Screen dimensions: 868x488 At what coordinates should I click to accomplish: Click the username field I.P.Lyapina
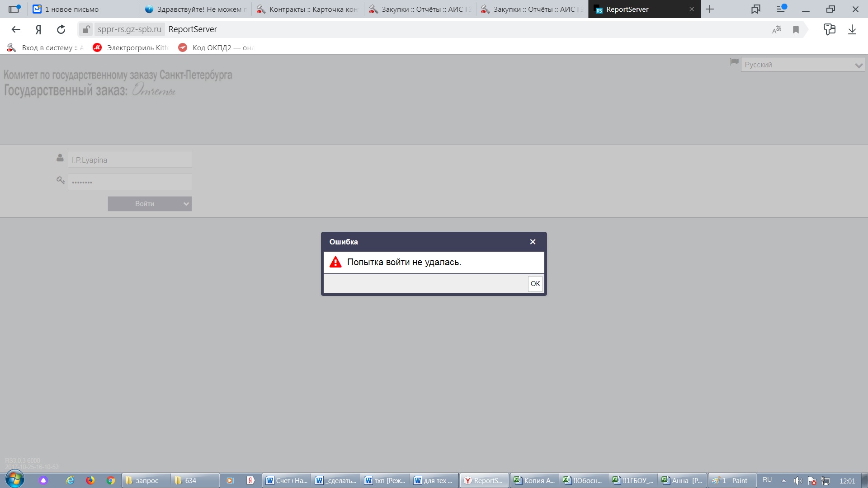click(x=130, y=160)
